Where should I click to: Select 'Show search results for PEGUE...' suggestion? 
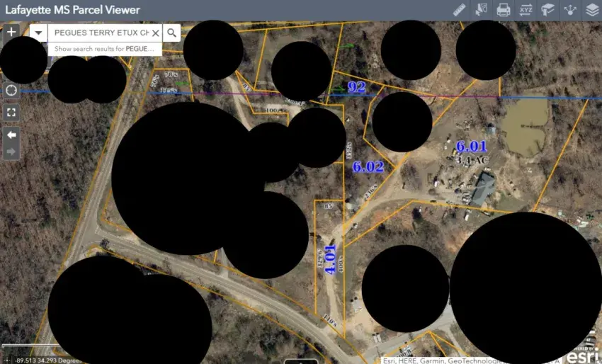[104, 49]
